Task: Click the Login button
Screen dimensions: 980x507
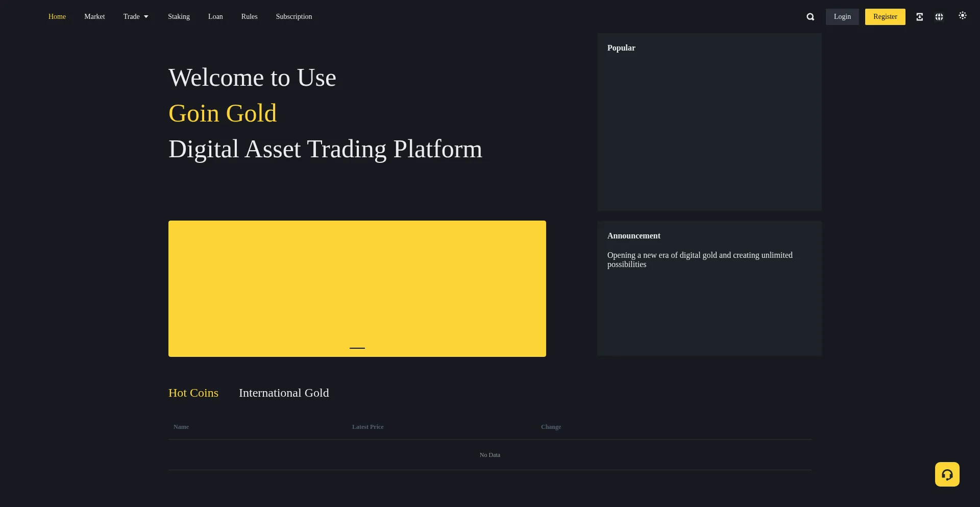Action: (842, 17)
